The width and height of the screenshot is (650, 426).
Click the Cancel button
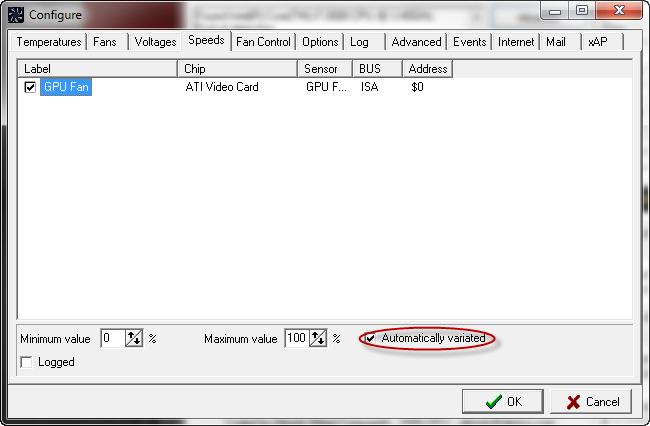(591, 401)
